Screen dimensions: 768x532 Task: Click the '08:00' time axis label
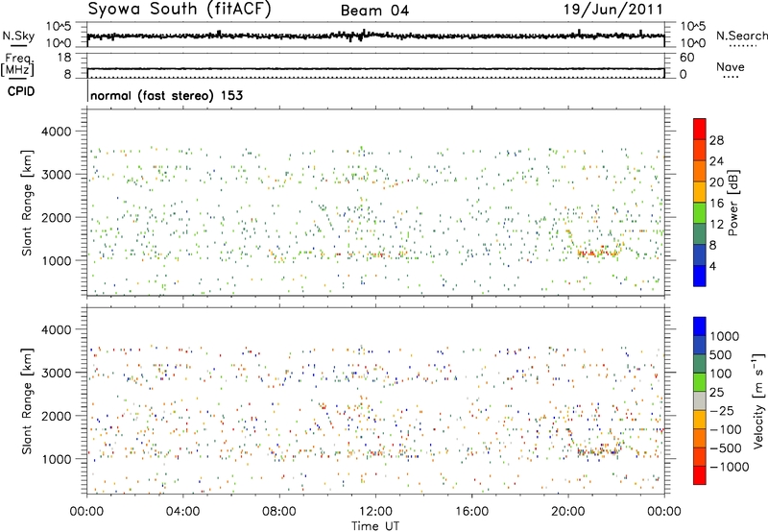coord(279,512)
